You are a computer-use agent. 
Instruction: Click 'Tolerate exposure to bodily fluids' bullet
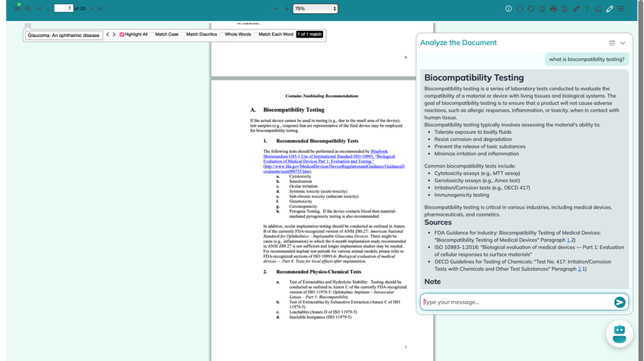coord(473,132)
